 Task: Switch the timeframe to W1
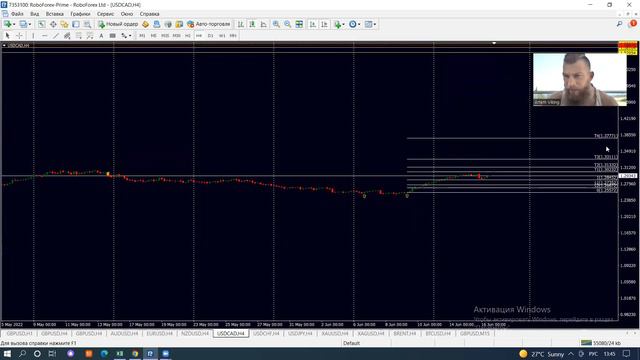point(222,36)
